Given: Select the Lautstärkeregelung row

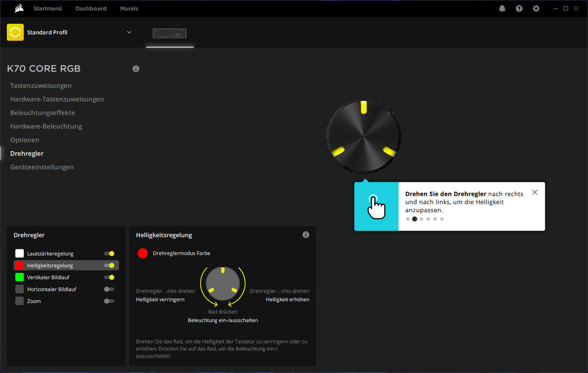Looking at the screenshot, I should pyautogui.click(x=66, y=253).
